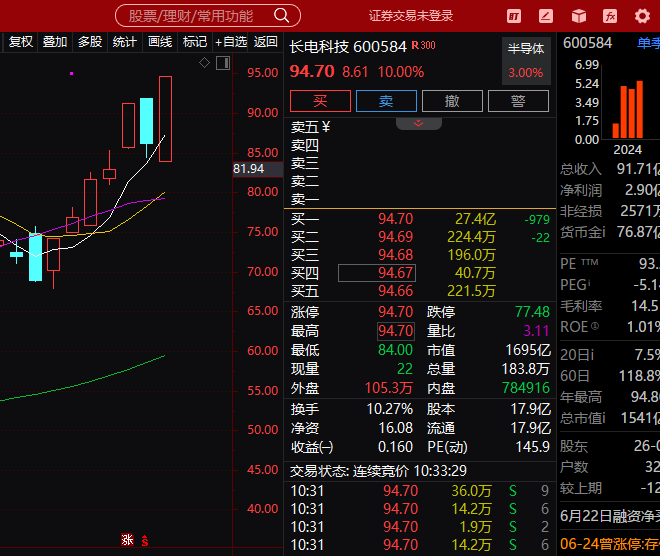Viewport: 660px width, 556px height.
Task: Click the 买三 price 94.68
Action: [x=395, y=255]
